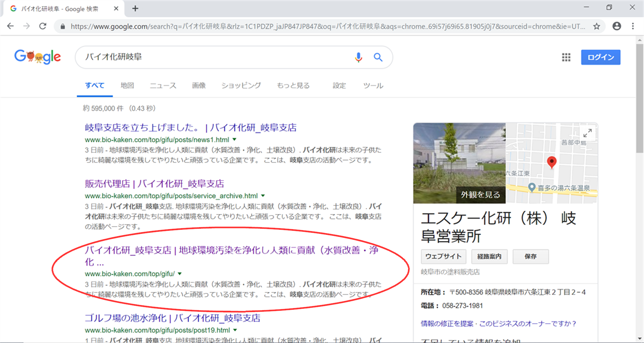The height and width of the screenshot is (343, 644).
Task: Reload the page with refresh icon
Action: coord(43,26)
